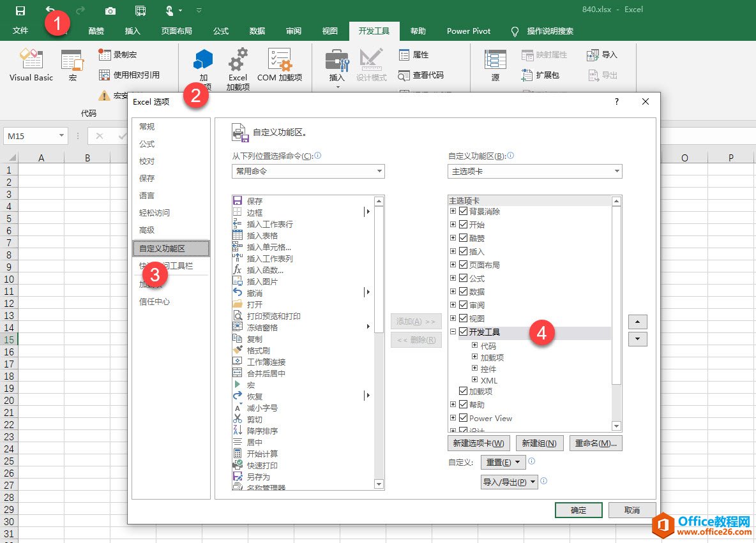Open 从下列位置选择命令 dropdown
The image size is (756, 543).
coord(308,171)
